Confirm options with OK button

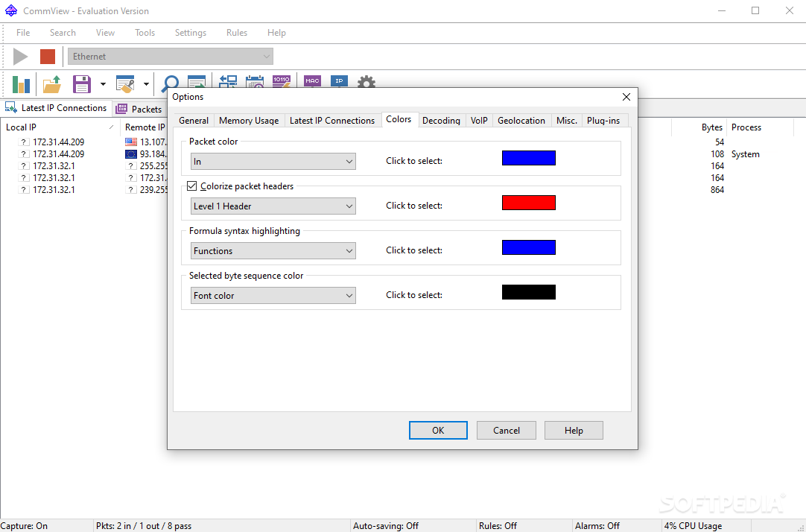click(x=438, y=430)
